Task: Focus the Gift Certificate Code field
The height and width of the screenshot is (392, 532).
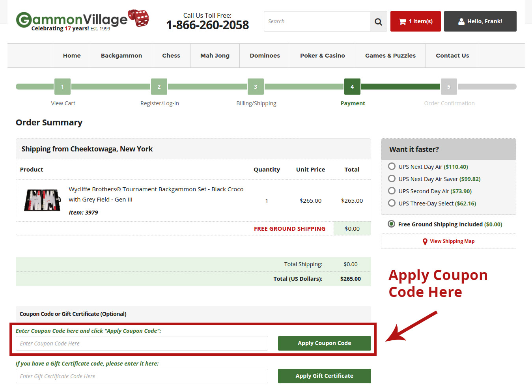Action: [142, 376]
